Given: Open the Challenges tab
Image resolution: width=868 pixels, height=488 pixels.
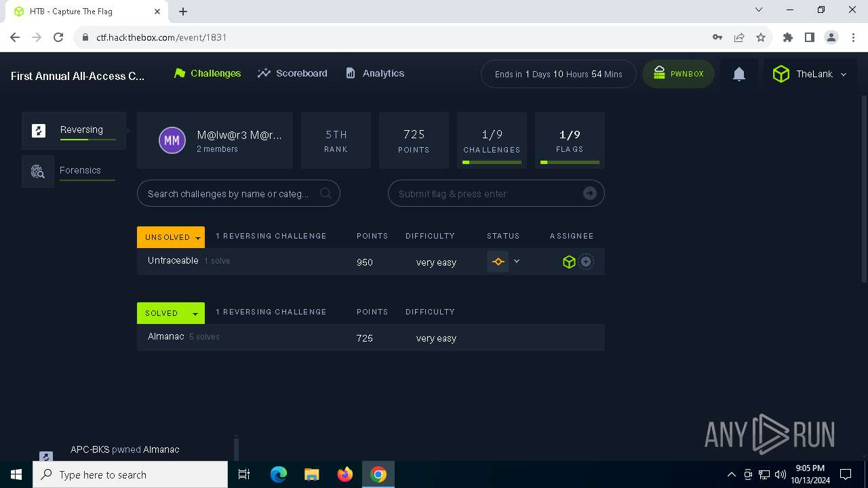Looking at the screenshot, I should click(208, 73).
